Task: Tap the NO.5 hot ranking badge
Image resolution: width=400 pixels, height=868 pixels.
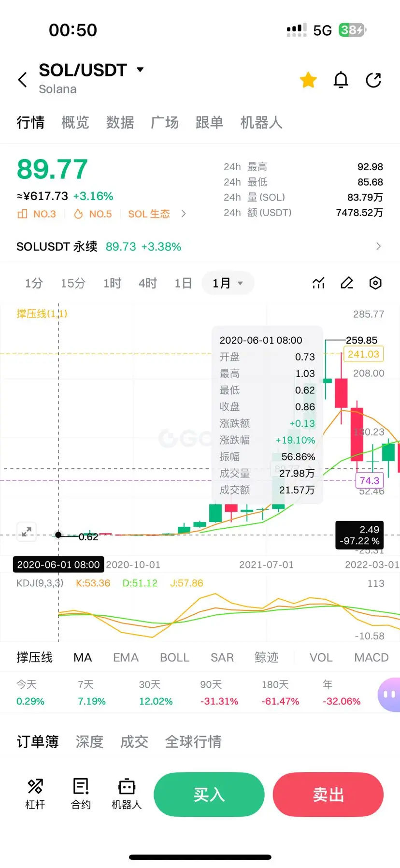Action: click(x=93, y=214)
